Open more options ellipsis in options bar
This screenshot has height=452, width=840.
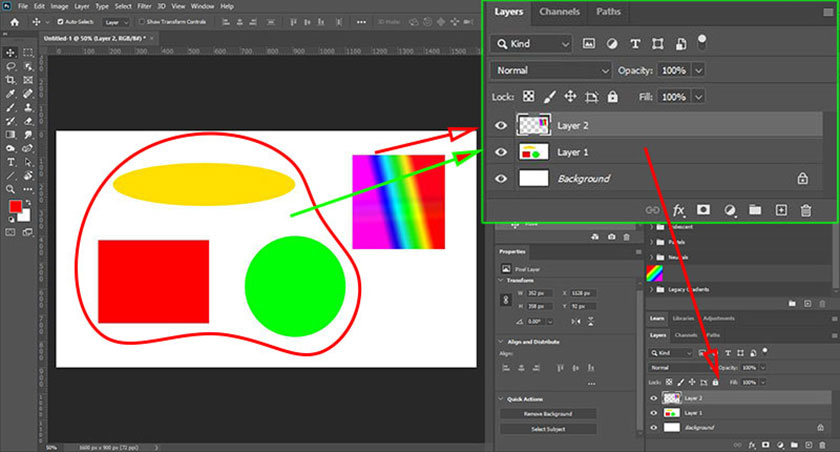pos(361,22)
